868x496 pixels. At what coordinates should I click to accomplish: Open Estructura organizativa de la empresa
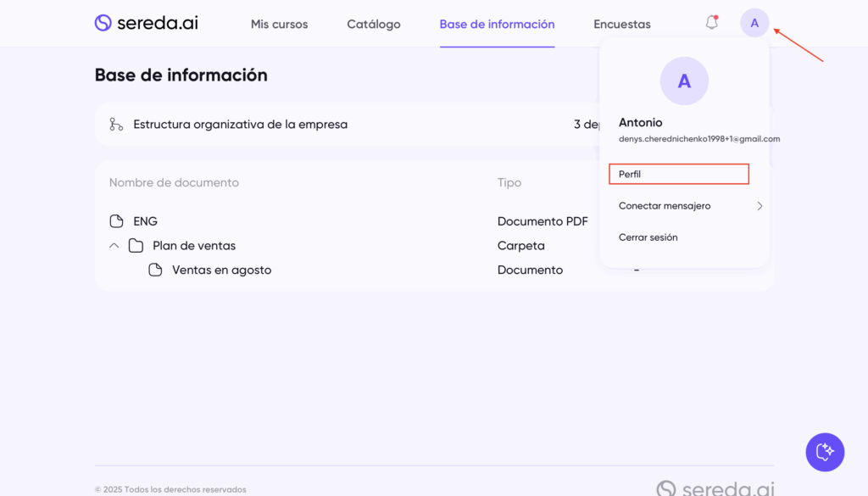240,125
